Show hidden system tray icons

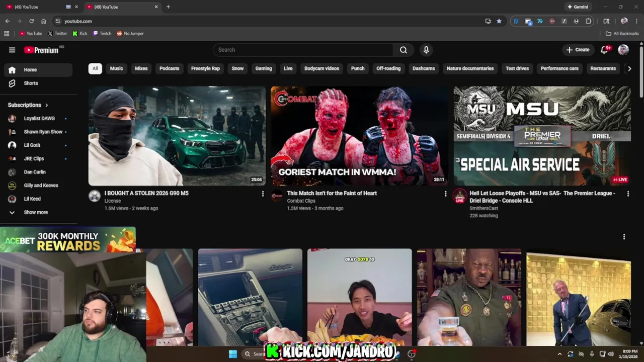559,354
